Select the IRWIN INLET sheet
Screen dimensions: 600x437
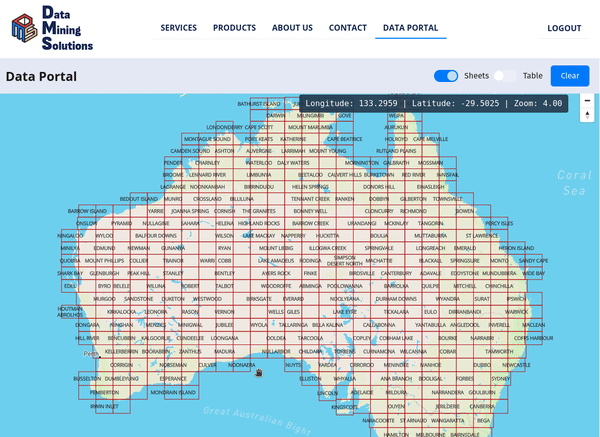tap(104, 406)
